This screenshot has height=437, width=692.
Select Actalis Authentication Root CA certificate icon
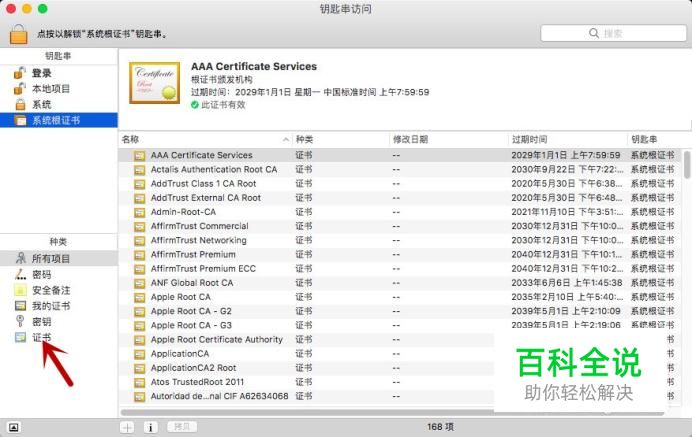tap(139, 170)
